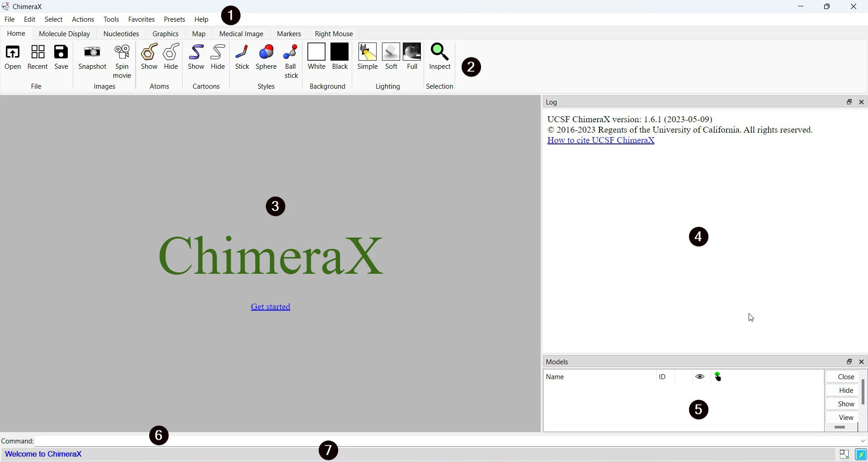This screenshot has width=868, height=462.
Task: Open the Edit menu
Action: (30, 19)
